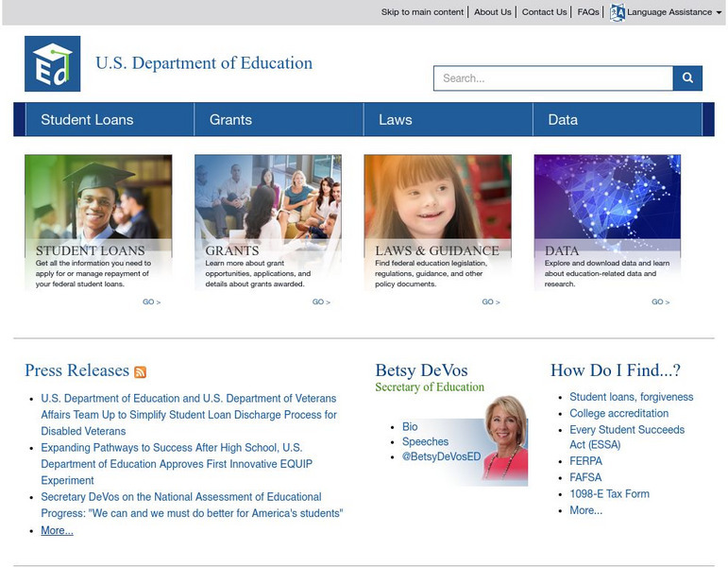728x567 pixels.
Task: Click Skip to main content link
Action: pyautogui.click(x=422, y=12)
